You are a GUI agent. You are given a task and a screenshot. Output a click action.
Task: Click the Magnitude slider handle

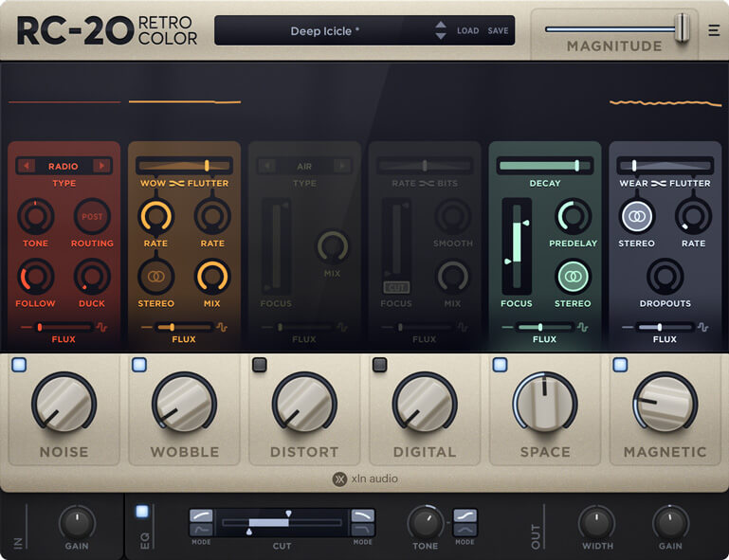682,27
